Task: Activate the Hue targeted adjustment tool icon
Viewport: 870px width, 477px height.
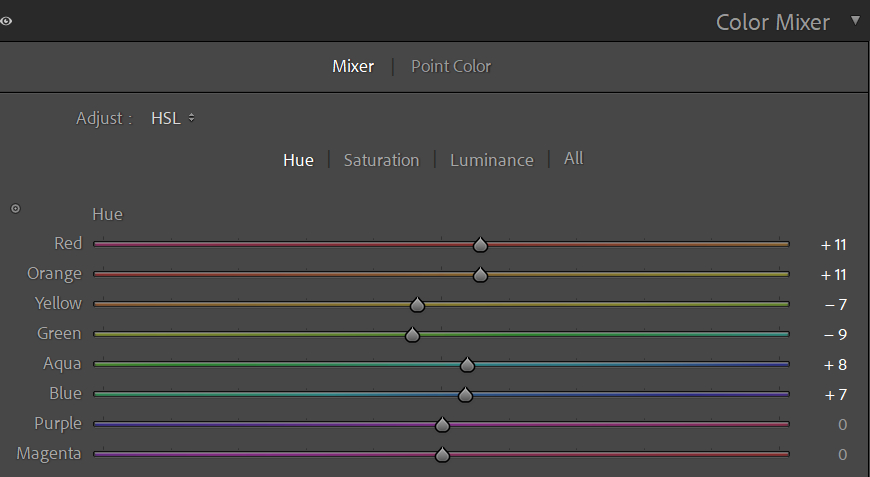Action: click(x=16, y=209)
